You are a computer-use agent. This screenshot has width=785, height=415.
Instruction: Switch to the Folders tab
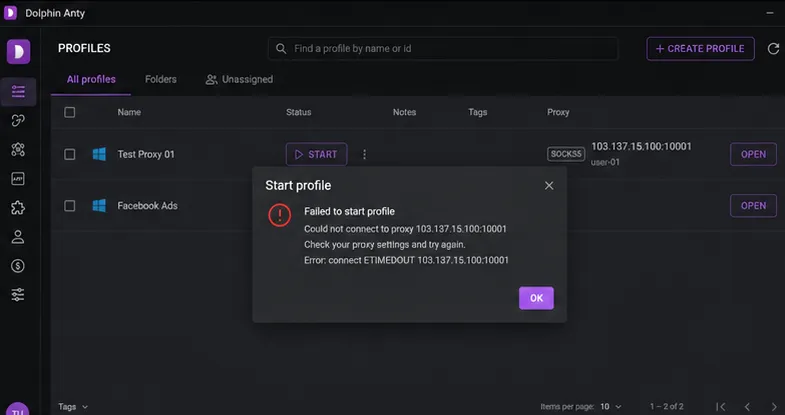pyautogui.click(x=161, y=79)
